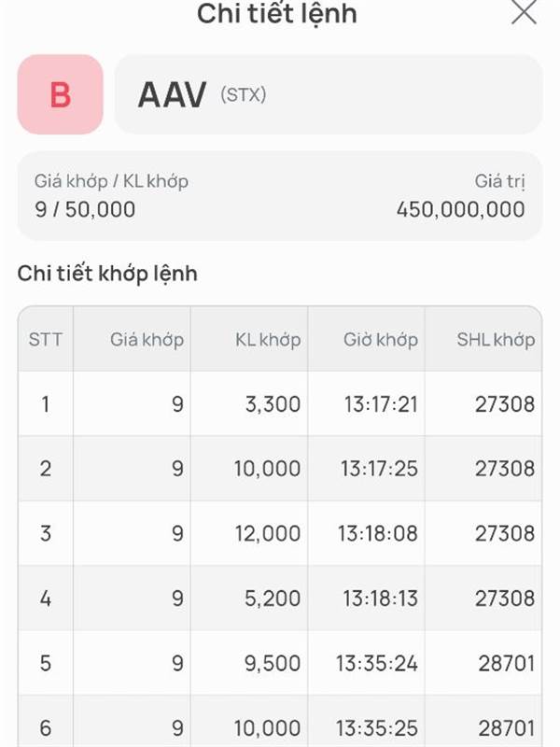Sort by the Giá khớp column header

pyautogui.click(x=147, y=339)
